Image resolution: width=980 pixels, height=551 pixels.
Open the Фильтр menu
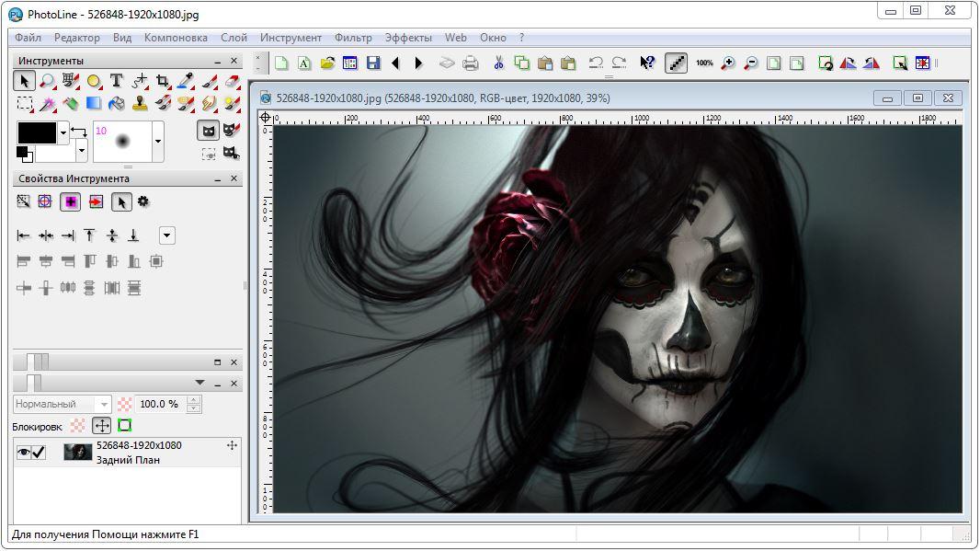click(x=353, y=38)
